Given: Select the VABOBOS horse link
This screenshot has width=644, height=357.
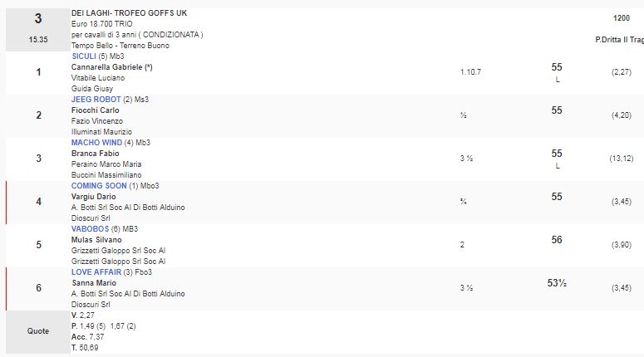Looking at the screenshot, I should pos(90,229).
